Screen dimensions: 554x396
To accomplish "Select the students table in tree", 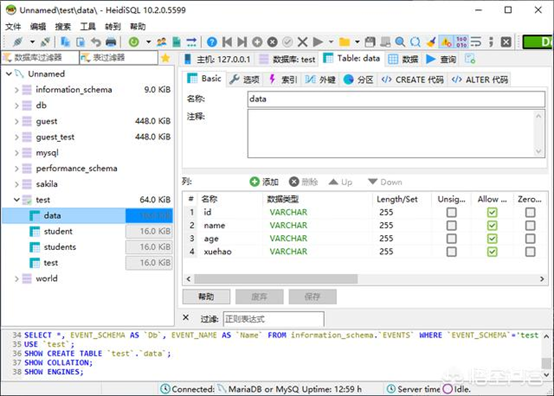I will tap(60, 247).
